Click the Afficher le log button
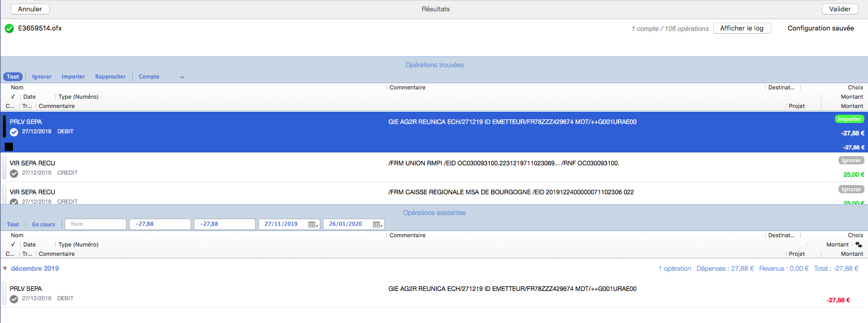This screenshot has width=868, height=323. coord(742,28)
